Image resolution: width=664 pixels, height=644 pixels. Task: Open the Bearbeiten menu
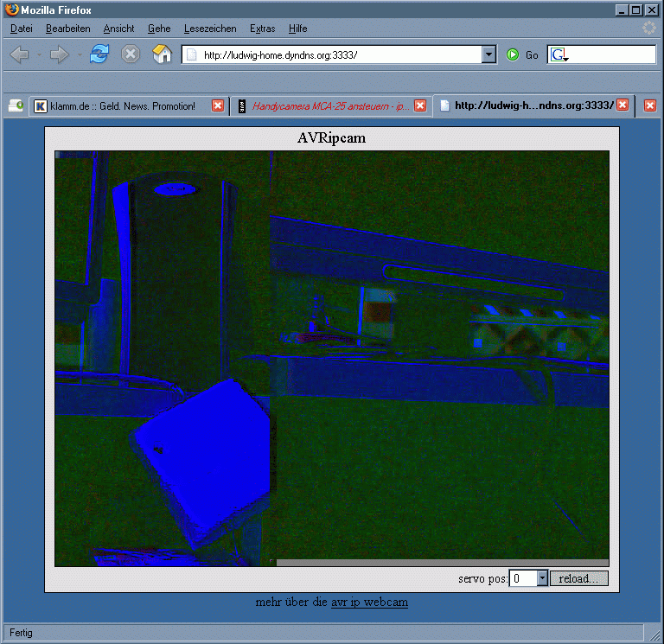67,29
